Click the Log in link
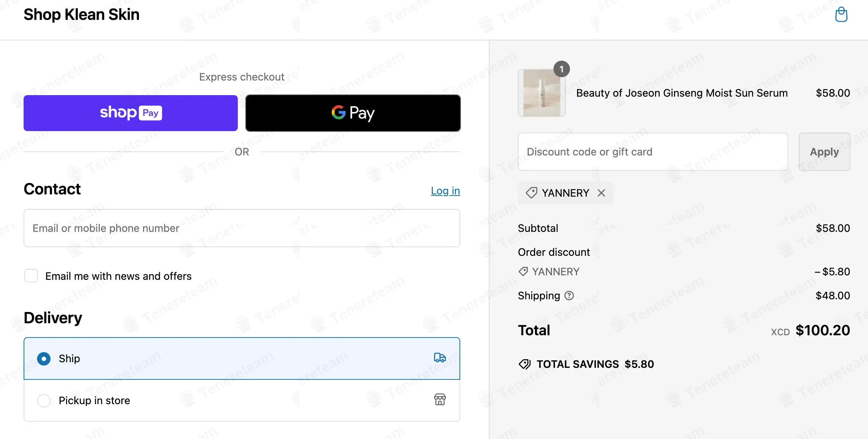The width and height of the screenshot is (868, 439). pyautogui.click(x=445, y=191)
